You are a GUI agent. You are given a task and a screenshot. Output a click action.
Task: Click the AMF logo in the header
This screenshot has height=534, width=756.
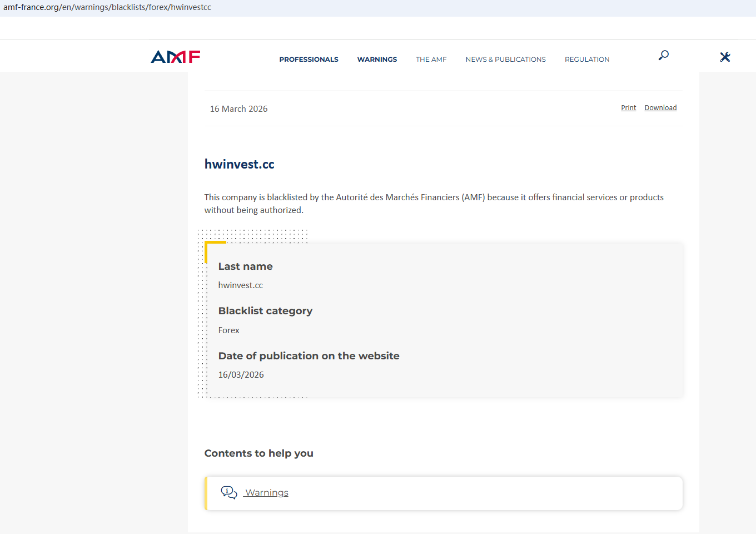pyautogui.click(x=175, y=57)
